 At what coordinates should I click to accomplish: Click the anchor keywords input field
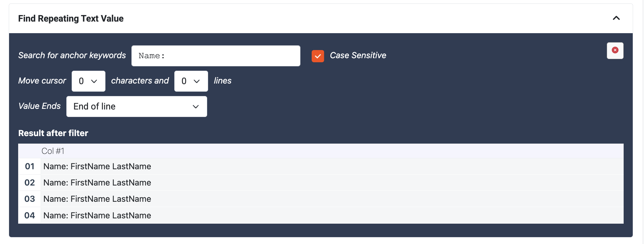click(216, 56)
